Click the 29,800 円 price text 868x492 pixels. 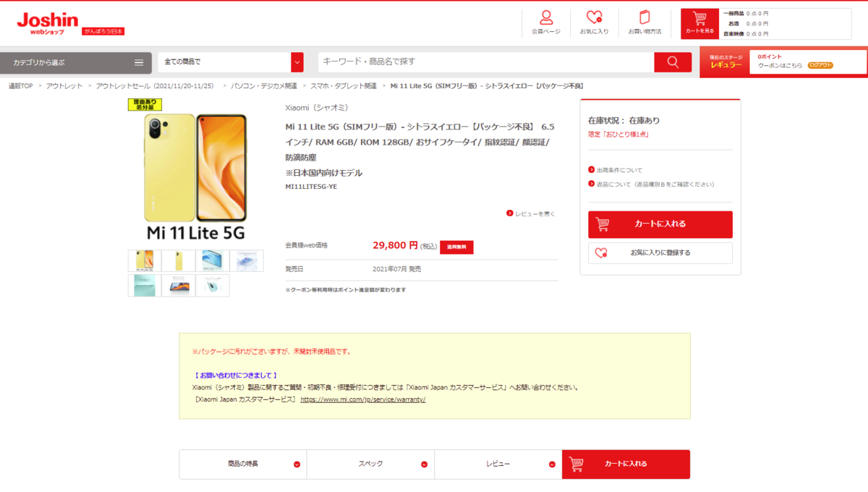[396, 246]
